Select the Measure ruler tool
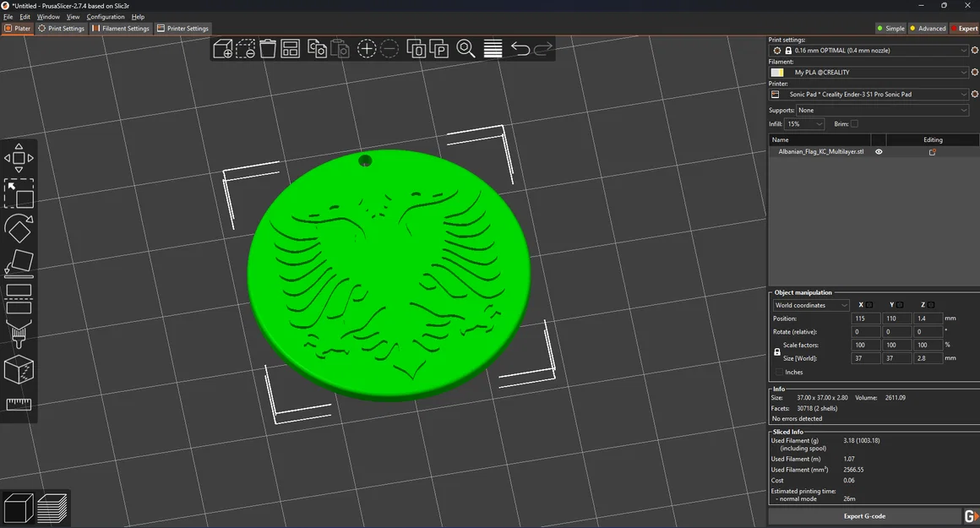Viewport: 980px width, 528px height. 19,405
